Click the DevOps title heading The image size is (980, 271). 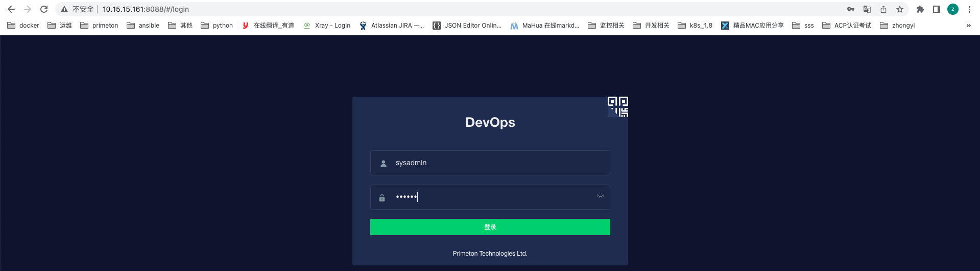click(x=490, y=122)
